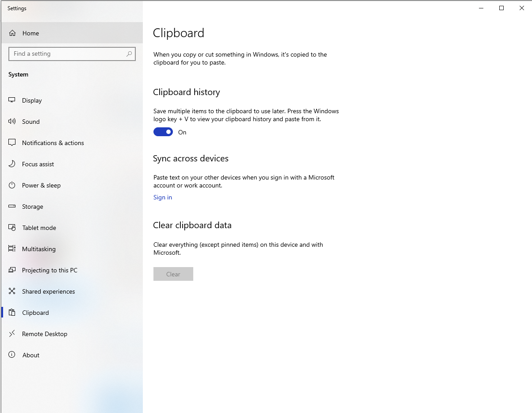532x413 pixels.
Task: Return to Settings Home
Action: pyautogui.click(x=72, y=33)
